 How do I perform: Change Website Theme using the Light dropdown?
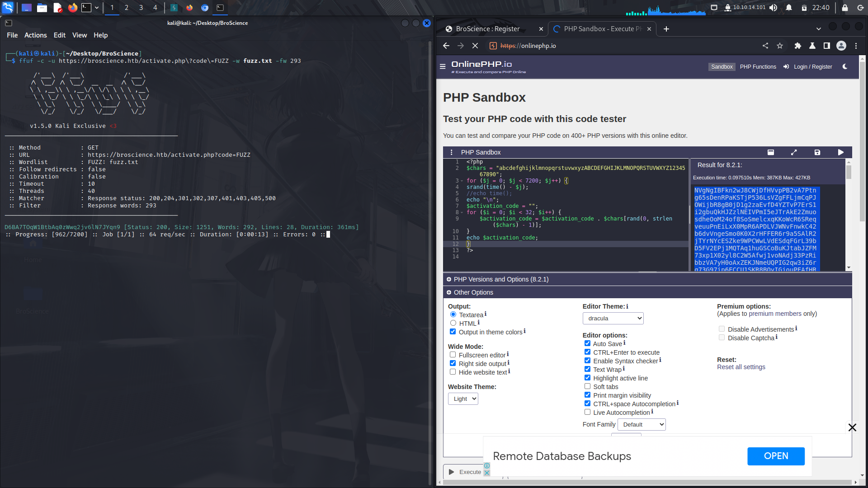[x=462, y=399]
